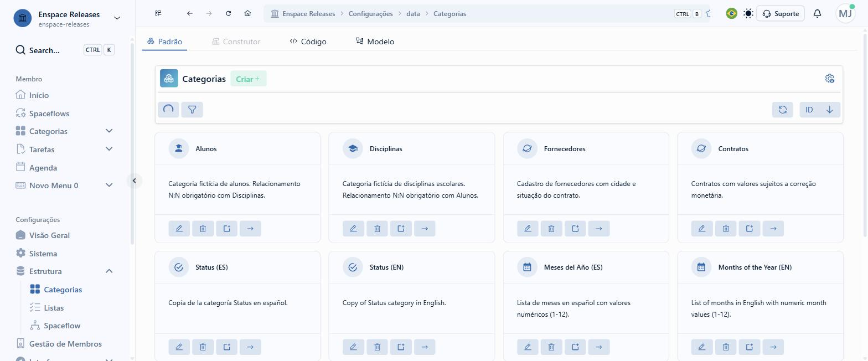Click the Search field in sidebar

(x=65, y=50)
